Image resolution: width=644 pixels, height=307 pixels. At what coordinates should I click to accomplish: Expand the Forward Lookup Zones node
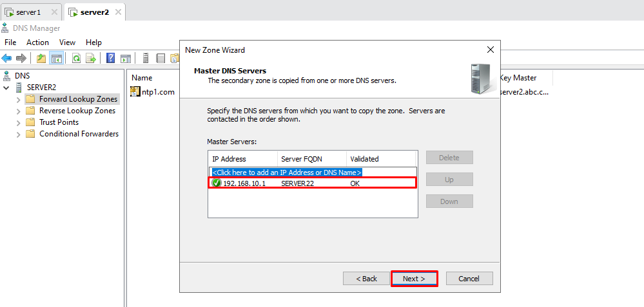[x=18, y=99]
